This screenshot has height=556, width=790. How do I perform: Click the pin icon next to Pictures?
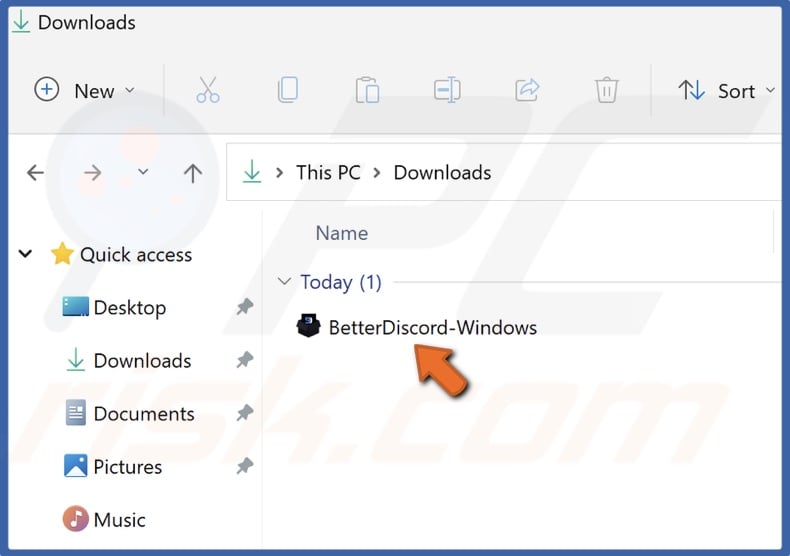245,466
